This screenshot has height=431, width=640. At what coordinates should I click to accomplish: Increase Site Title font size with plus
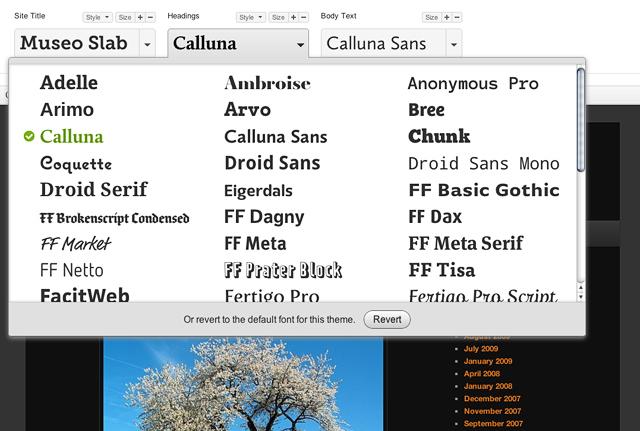point(139,17)
